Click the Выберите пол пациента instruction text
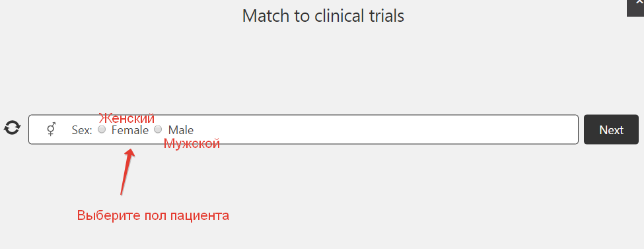 click(153, 215)
